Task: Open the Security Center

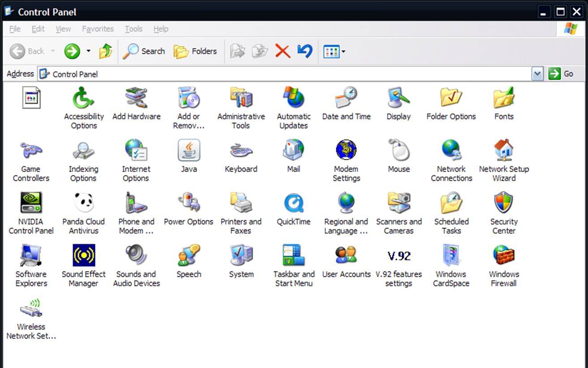Action: [x=504, y=203]
